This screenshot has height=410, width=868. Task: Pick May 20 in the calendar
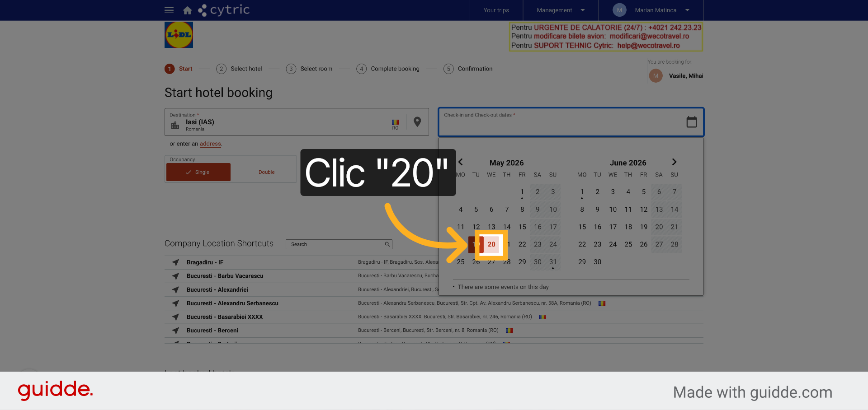click(x=491, y=244)
